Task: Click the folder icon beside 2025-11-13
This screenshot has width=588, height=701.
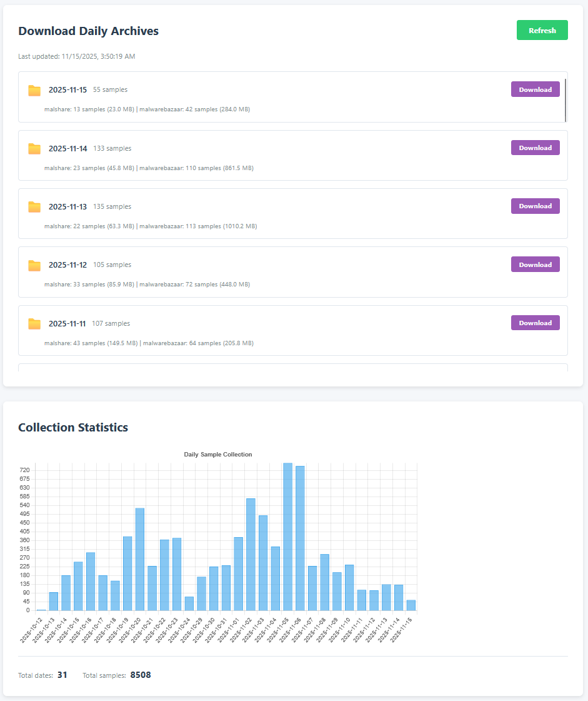Action: pyautogui.click(x=34, y=206)
